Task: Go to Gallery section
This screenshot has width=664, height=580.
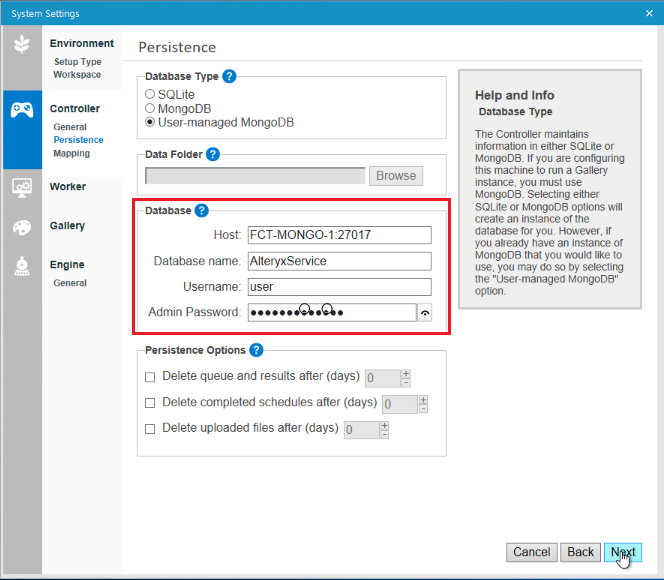Action: [67, 226]
